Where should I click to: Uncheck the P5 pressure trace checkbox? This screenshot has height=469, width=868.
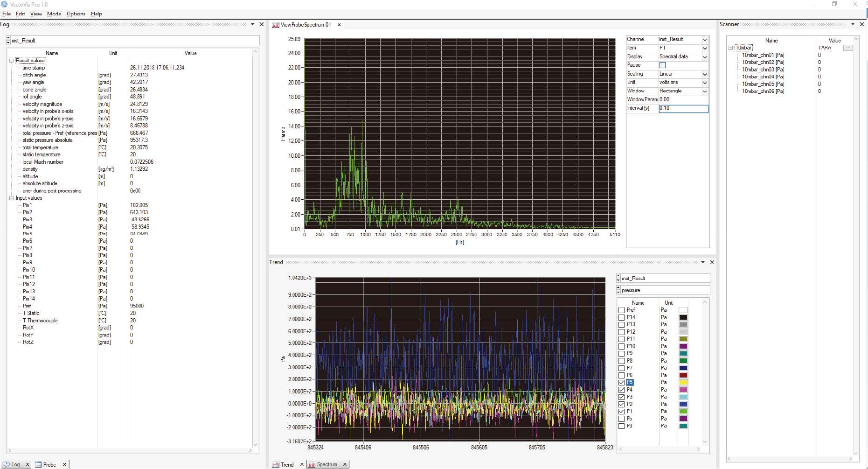[x=621, y=383]
